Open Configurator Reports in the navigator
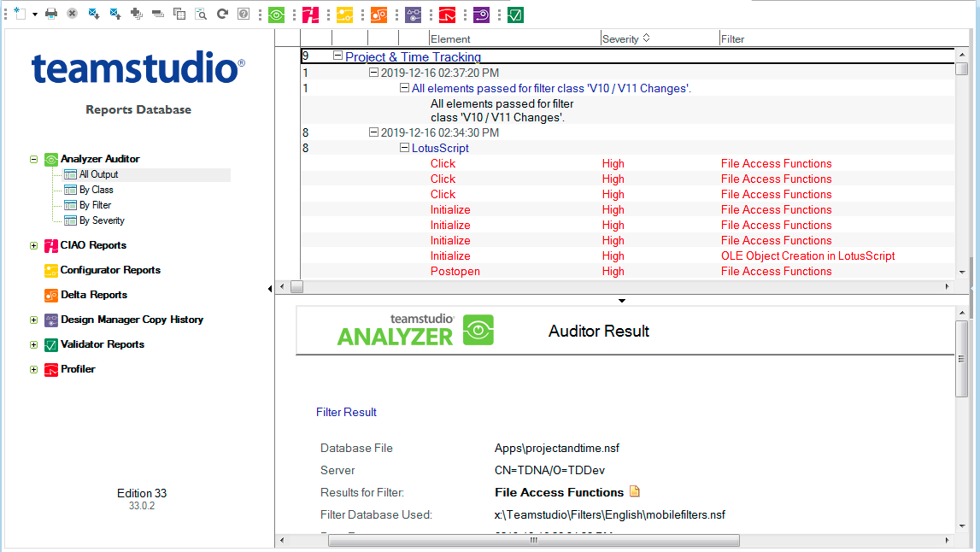Screen dimensions: 980x552 tap(110, 270)
